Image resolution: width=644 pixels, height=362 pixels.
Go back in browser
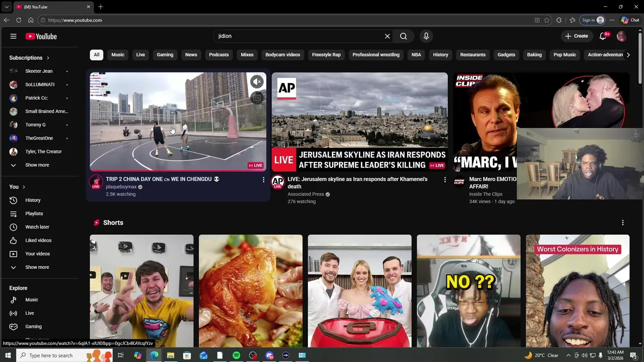pos(7,20)
